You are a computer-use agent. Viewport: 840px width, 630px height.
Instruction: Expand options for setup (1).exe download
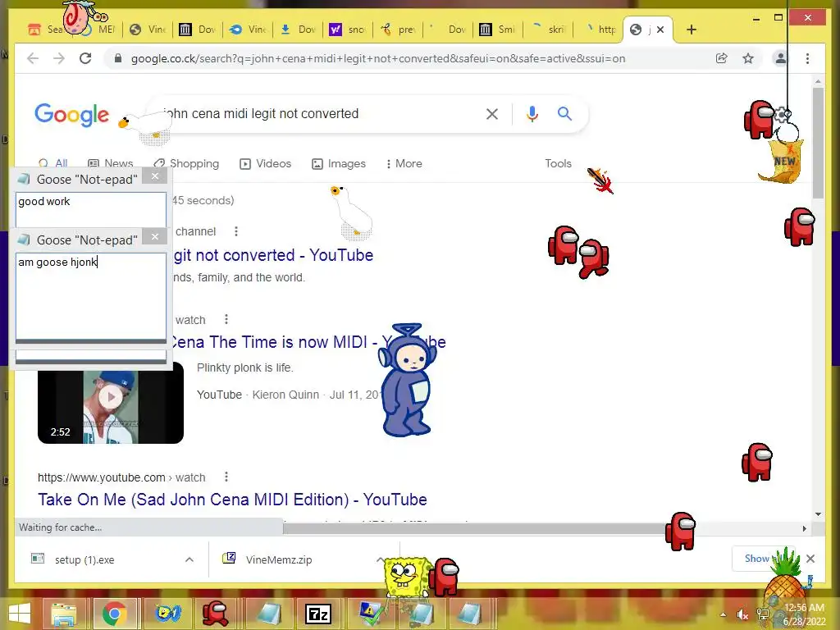189,559
